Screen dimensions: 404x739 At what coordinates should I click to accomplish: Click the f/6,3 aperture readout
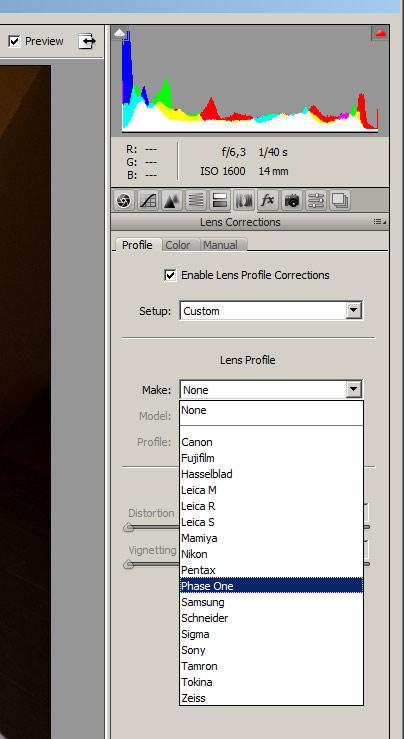point(233,152)
